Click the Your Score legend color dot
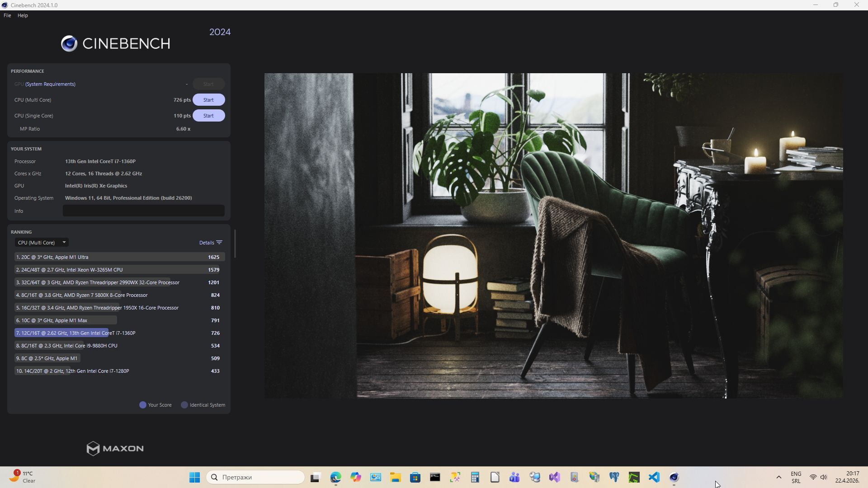868x488 pixels. click(143, 405)
